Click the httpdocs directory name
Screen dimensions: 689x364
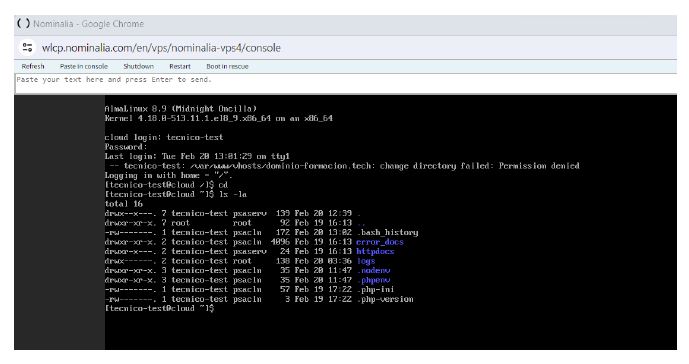click(x=375, y=251)
